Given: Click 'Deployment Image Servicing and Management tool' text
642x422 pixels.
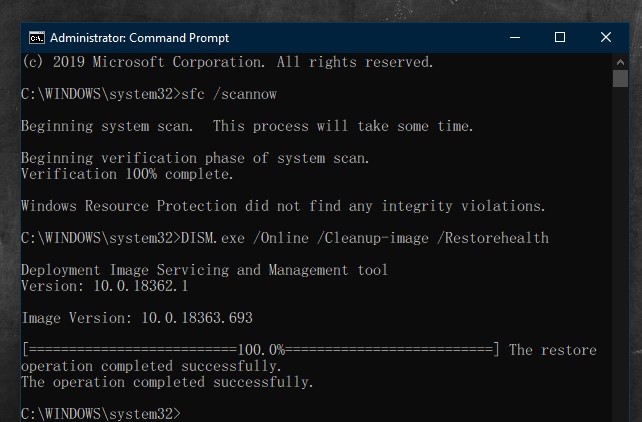Looking at the screenshot, I should click(204, 270).
